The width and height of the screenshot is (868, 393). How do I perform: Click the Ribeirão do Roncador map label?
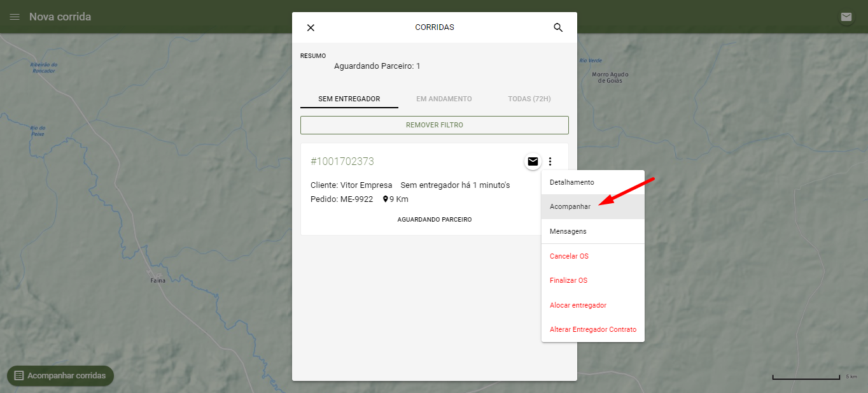coord(44,68)
